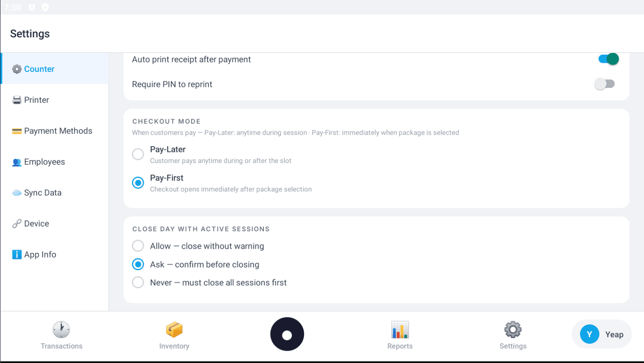Click the Printer icon in sidebar
The image size is (644, 363).
[17, 100]
